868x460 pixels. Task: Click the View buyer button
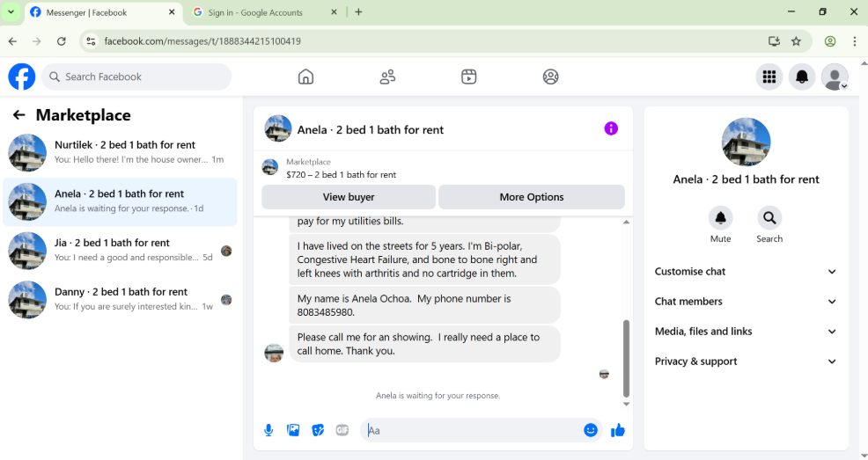coord(349,197)
